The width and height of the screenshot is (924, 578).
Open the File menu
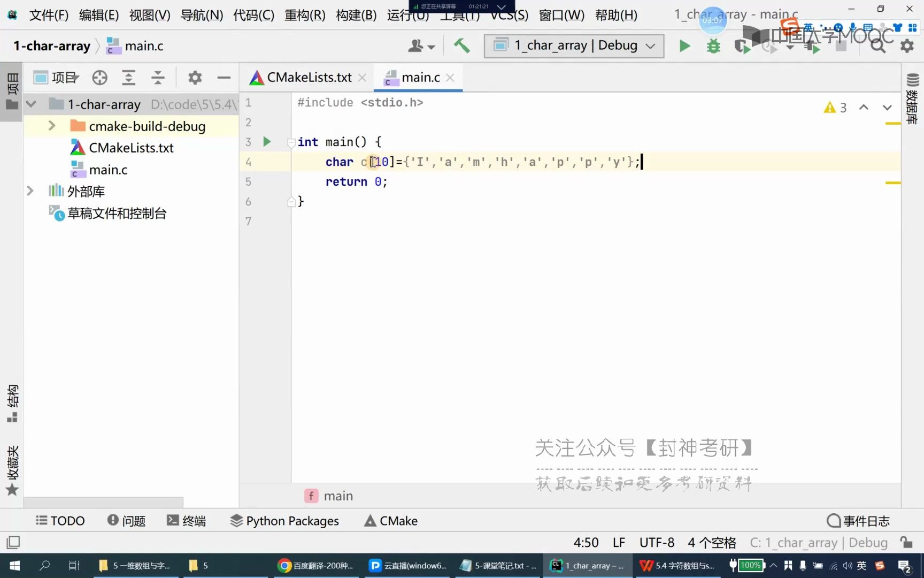[x=49, y=15]
